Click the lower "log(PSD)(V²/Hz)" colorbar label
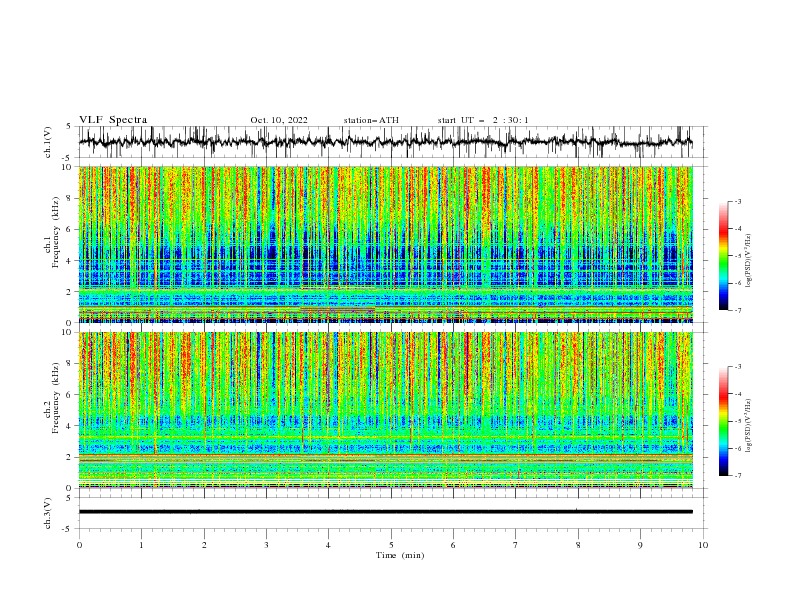The width and height of the screenshot is (792, 612). 748,425
